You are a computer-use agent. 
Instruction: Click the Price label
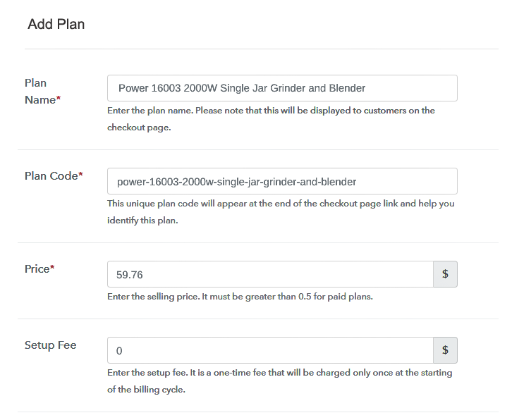39,269
